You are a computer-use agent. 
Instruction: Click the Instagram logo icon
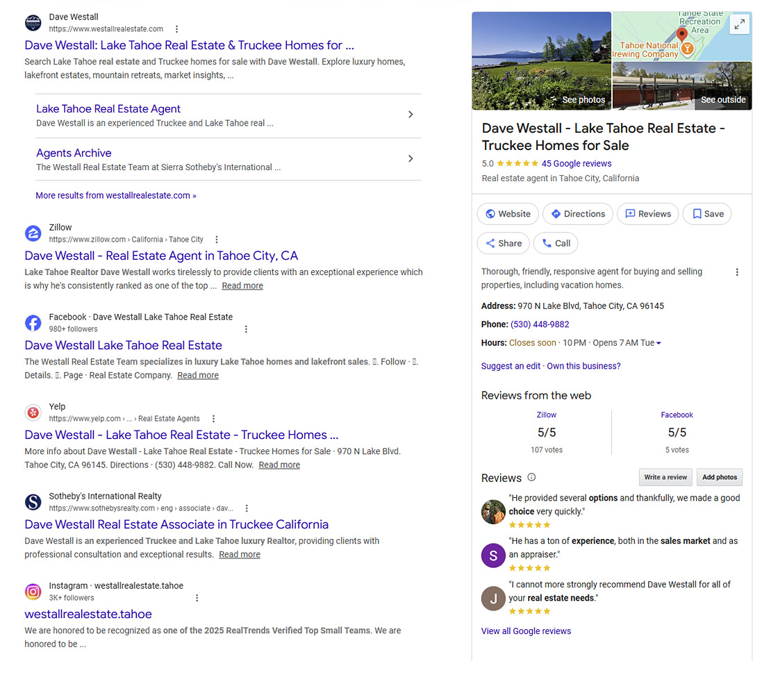click(x=33, y=592)
